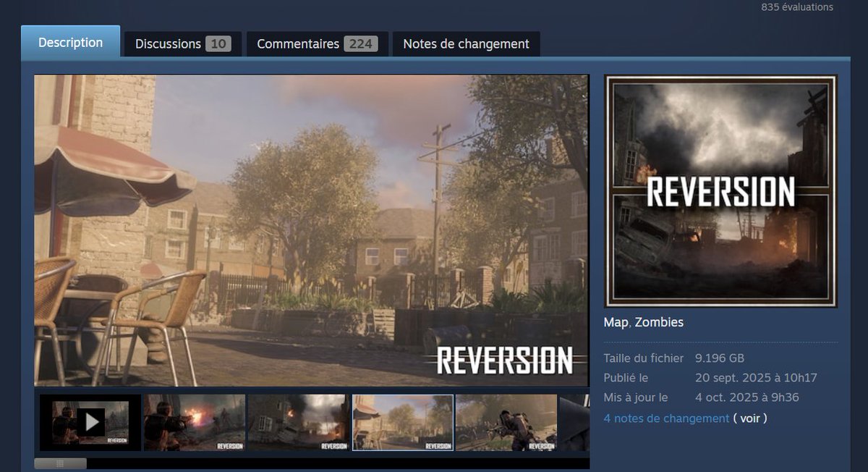This screenshot has height=472, width=868.
Task: Click the Taille du fichier label
Action: click(644, 358)
